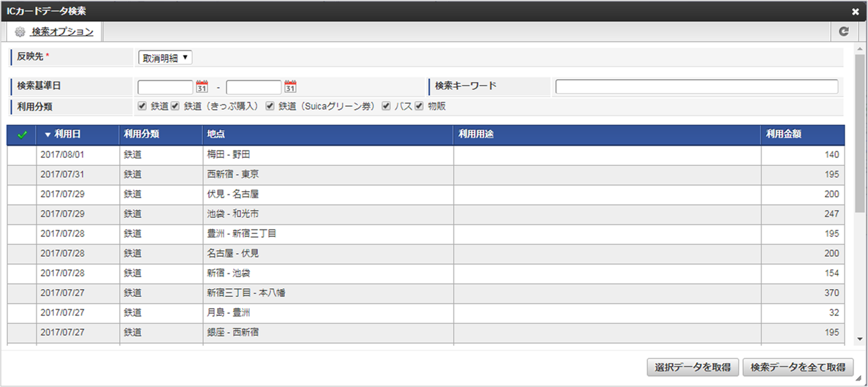
Task: Toggle the 鉄道（Suicaグリーン券） checkbox
Action: click(x=270, y=106)
